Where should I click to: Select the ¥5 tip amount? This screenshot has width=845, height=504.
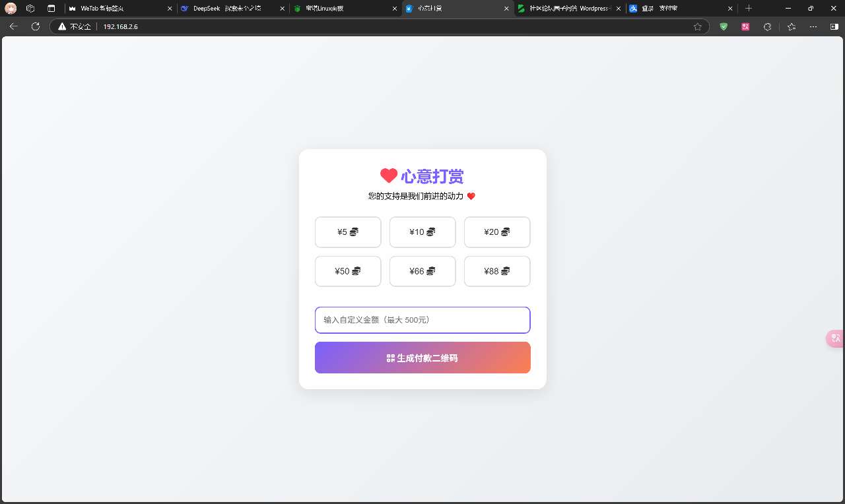point(348,232)
